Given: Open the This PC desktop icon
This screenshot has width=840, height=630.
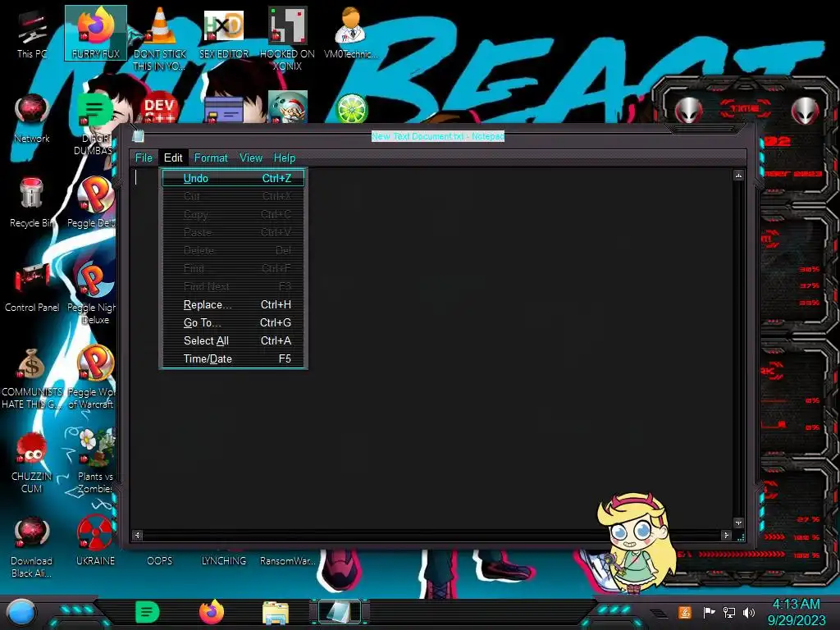Looking at the screenshot, I should coord(32,33).
